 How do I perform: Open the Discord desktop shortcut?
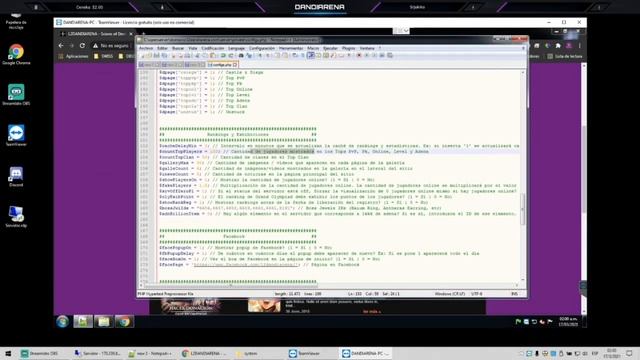[x=16, y=176]
